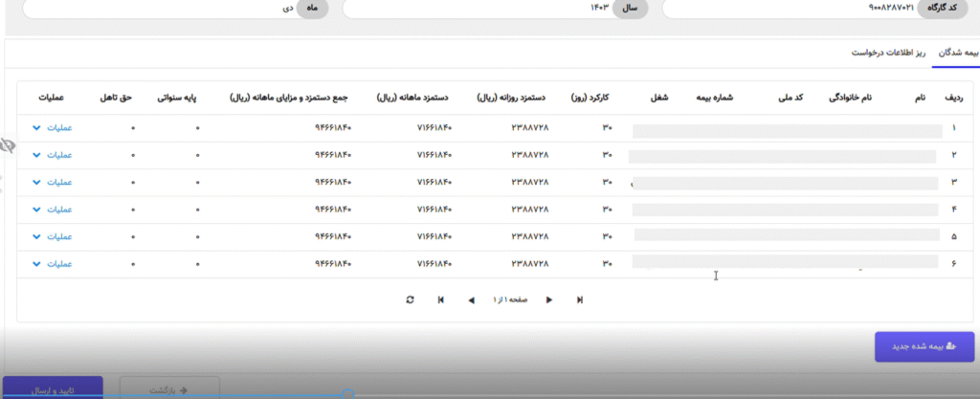980x399 pixels.
Task: Click the صفحه ۱ از ۱ page indicator
Action: coord(509,300)
